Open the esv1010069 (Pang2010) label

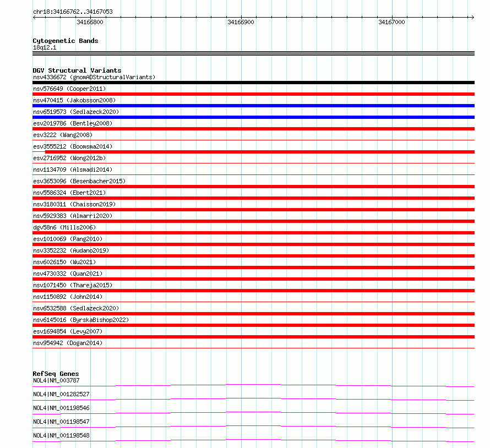(x=68, y=239)
